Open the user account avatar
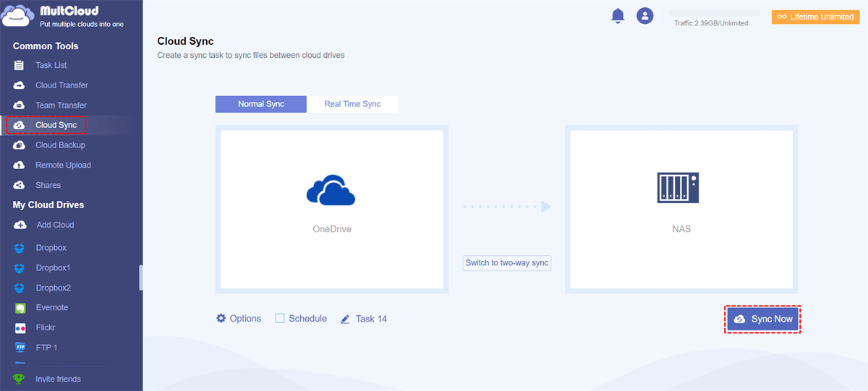Viewport: 868px width, 391px height. (x=644, y=15)
